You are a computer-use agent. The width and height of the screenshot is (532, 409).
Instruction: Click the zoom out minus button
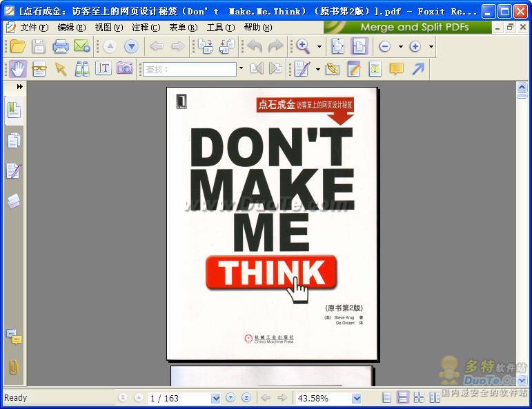pyautogui.click(x=384, y=46)
